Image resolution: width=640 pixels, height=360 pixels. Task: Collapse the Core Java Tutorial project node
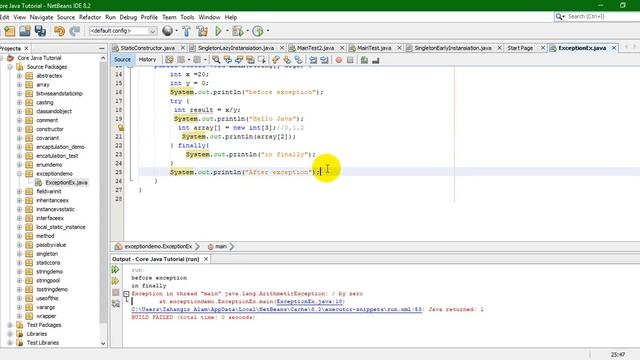point(2,58)
